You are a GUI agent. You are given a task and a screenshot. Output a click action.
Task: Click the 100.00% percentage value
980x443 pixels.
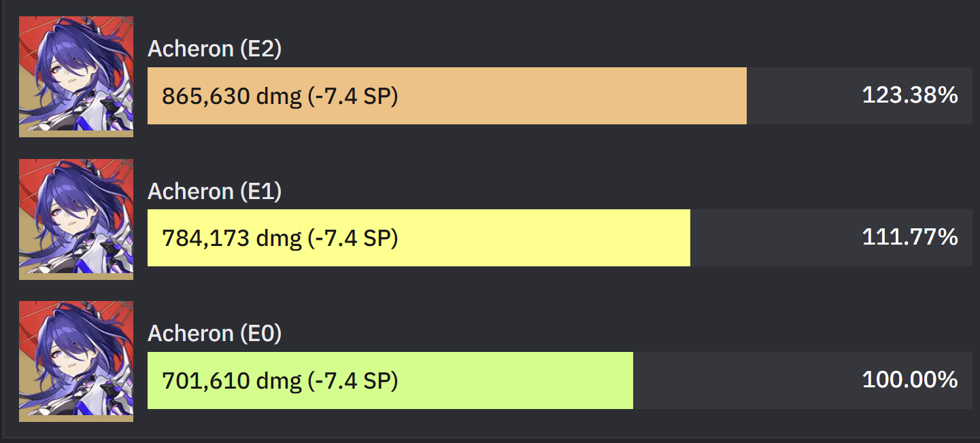910,380
